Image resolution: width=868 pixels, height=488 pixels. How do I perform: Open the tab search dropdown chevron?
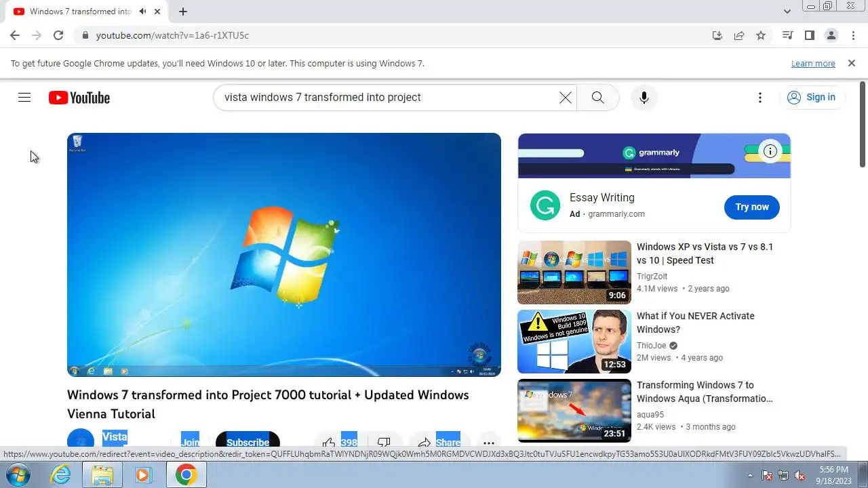coord(787,12)
